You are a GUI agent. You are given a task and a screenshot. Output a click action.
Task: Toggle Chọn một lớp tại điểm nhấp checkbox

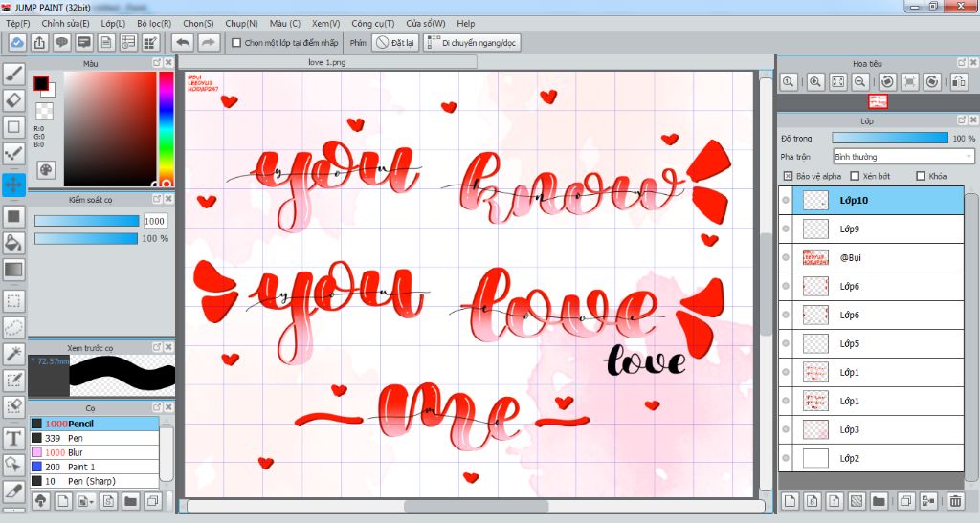236,43
